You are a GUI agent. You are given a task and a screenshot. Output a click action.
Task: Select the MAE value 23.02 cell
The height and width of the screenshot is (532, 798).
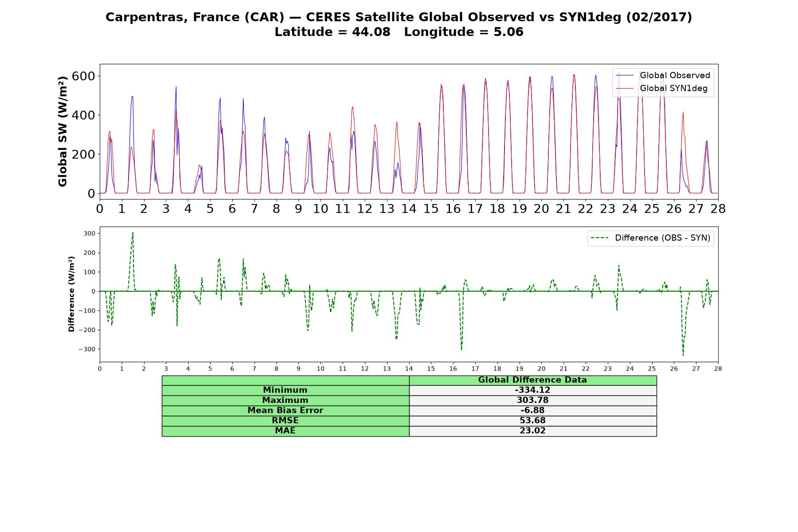tap(533, 431)
